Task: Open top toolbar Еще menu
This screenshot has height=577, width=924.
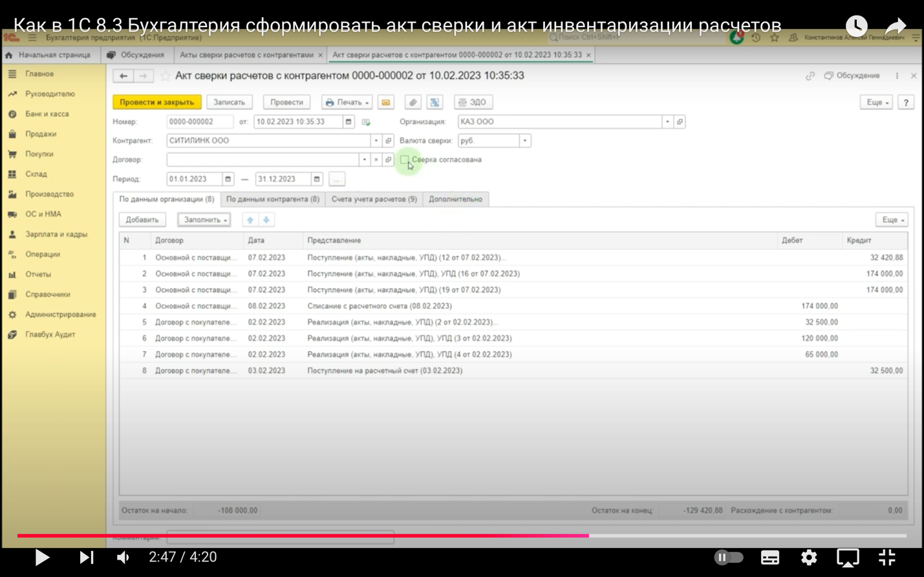Action: pos(876,102)
